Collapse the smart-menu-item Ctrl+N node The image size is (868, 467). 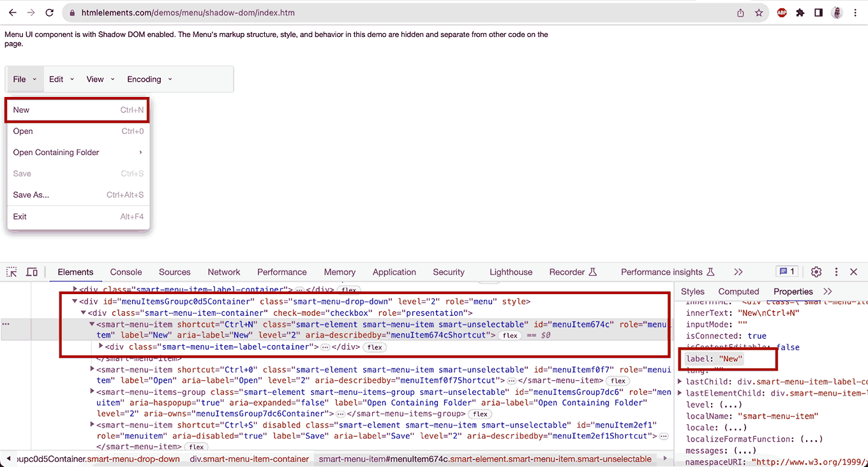click(91, 325)
